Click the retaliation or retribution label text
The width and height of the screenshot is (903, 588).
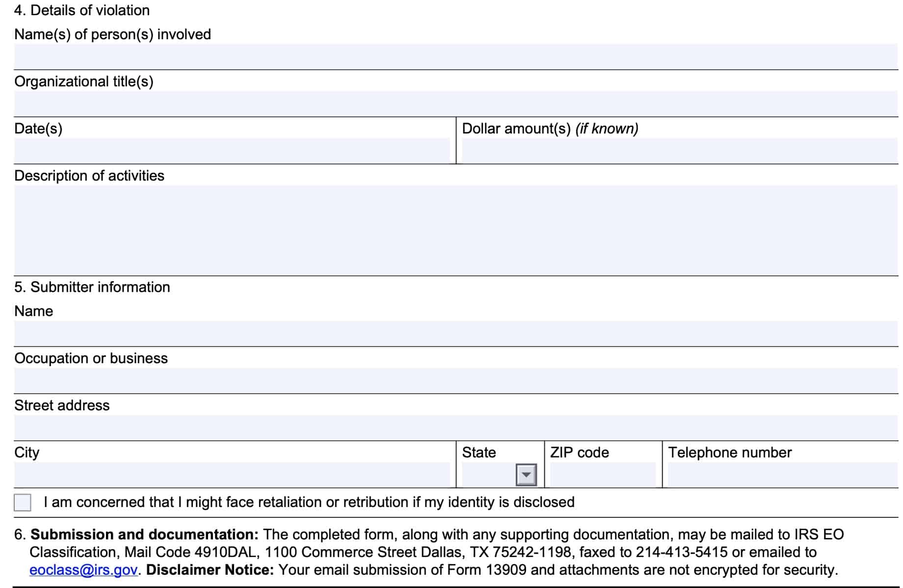tap(309, 502)
